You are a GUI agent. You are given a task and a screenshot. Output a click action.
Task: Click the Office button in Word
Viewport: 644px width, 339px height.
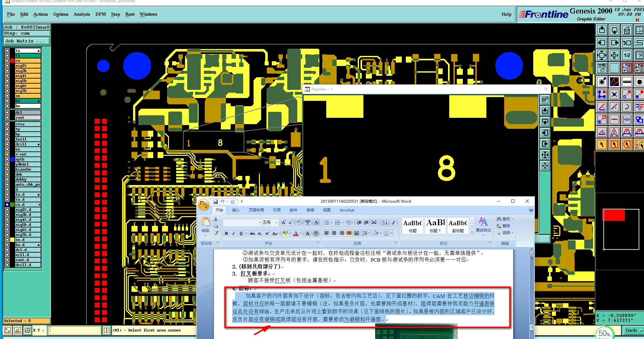point(204,205)
